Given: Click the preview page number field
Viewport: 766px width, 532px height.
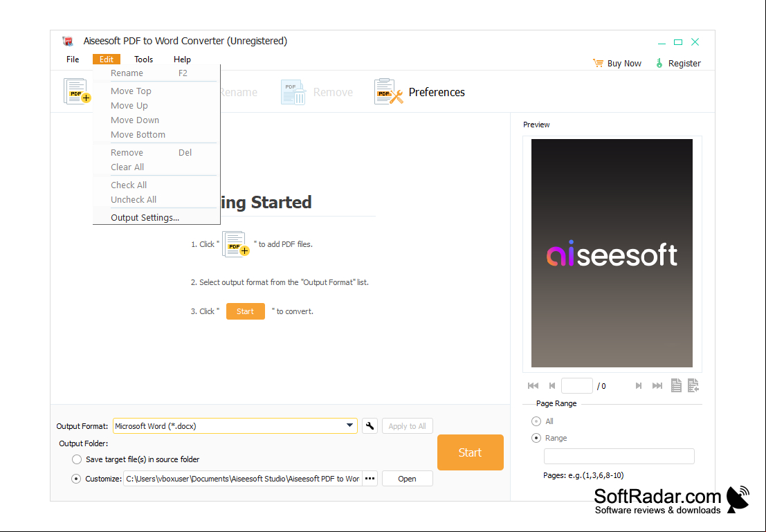Looking at the screenshot, I should (577, 386).
